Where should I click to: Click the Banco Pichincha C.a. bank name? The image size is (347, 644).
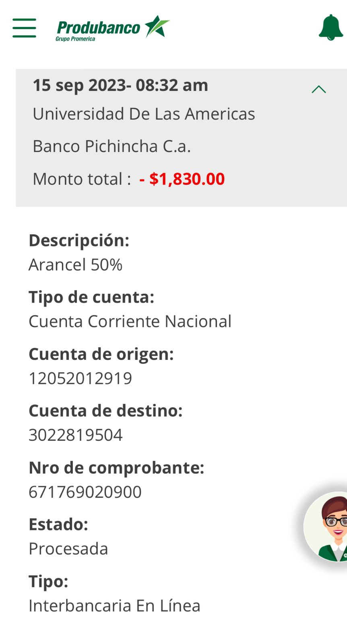112,146
